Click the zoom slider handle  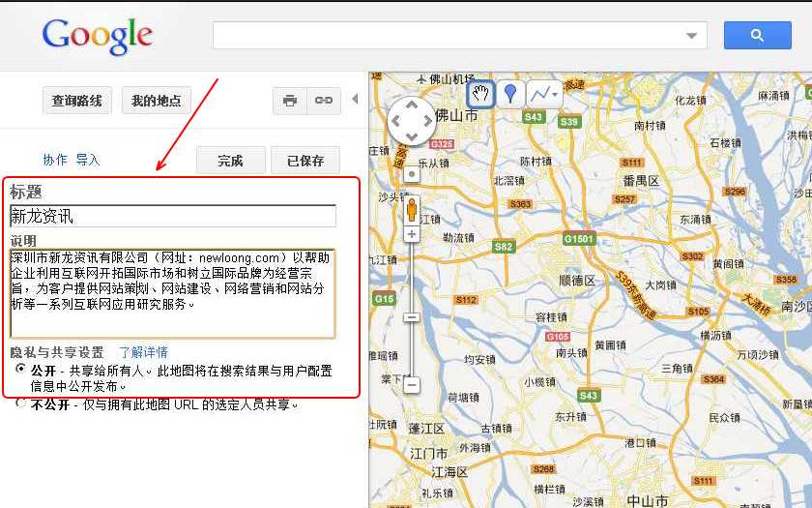pyautogui.click(x=412, y=316)
